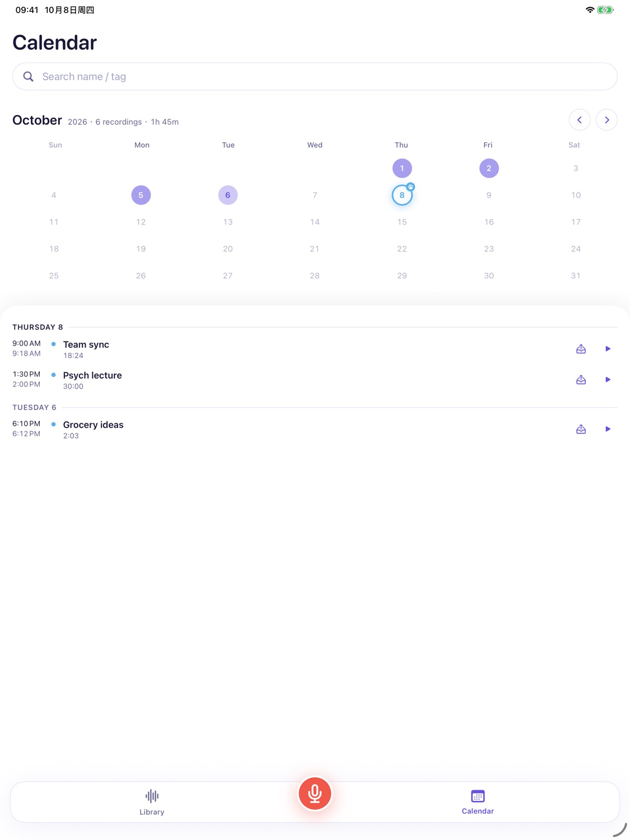This screenshot has height=840, width=630.
Task: Click the 1:30 PM start time
Action: [26, 374]
